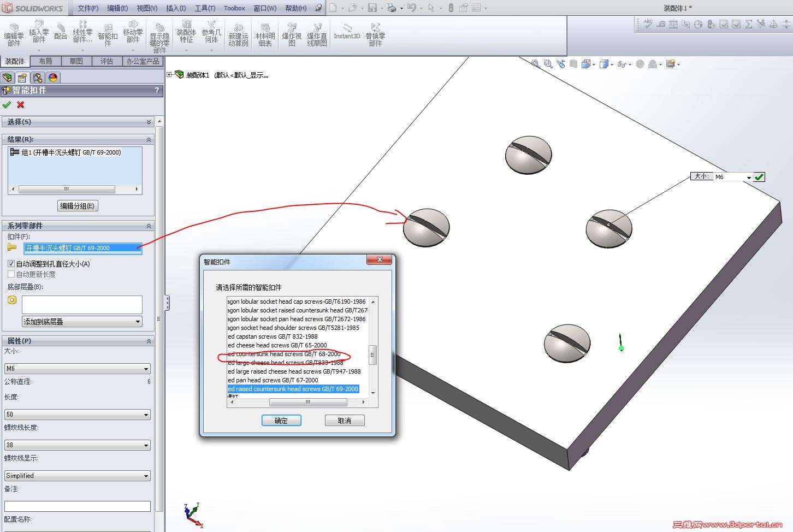Click the 替换零部件 (Replace Components) tool
Viewport: 793px width, 532px height.
[x=375, y=36]
